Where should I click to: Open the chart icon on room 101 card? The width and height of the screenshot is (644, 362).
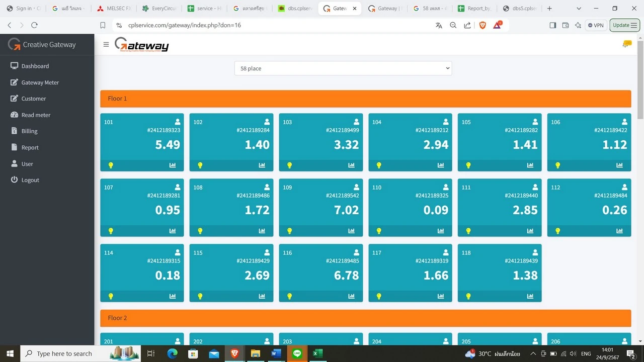pos(173,165)
